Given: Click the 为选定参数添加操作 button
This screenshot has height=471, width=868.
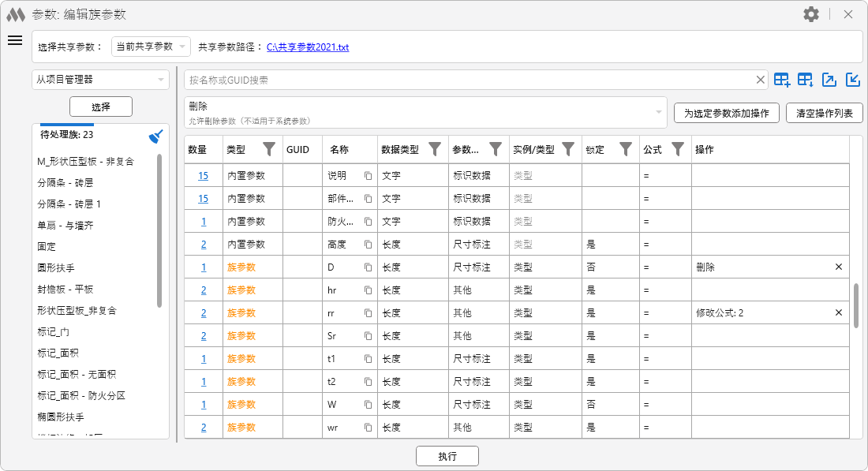Looking at the screenshot, I should [x=726, y=113].
